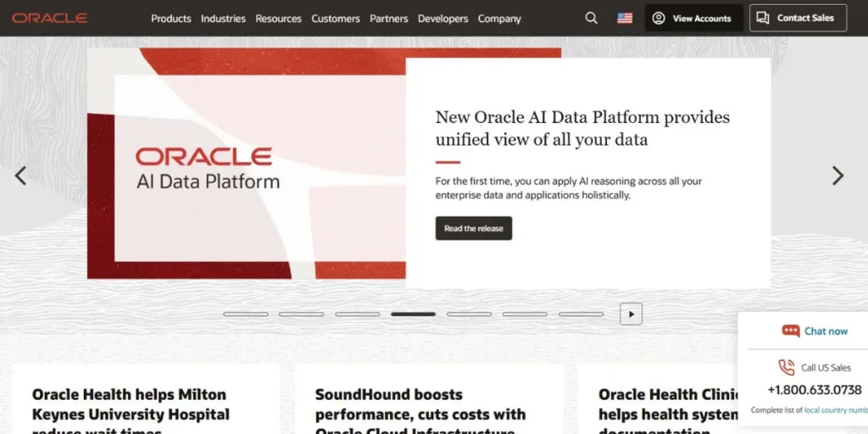This screenshot has height=434, width=868.
Task: Select the active fourth carousel indicator
Action: [413, 314]
